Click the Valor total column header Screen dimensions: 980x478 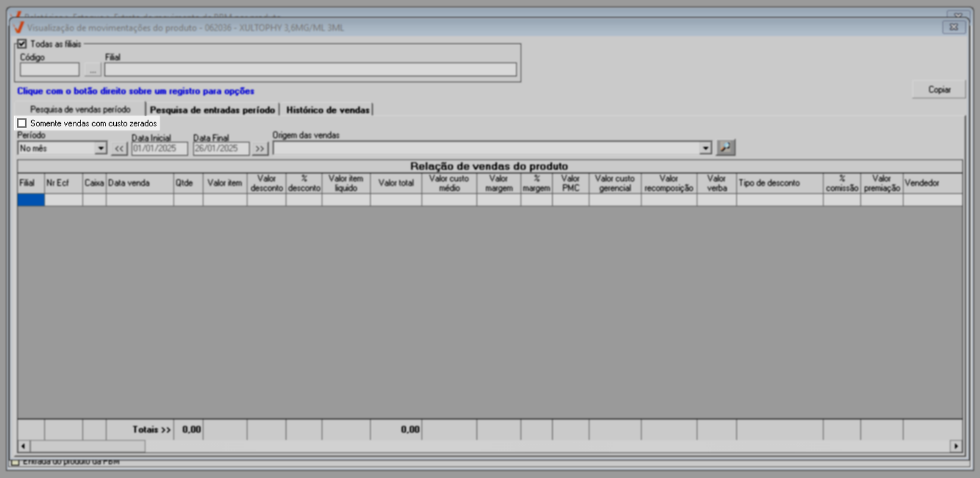pyautogui.click(x=396, y=183)
